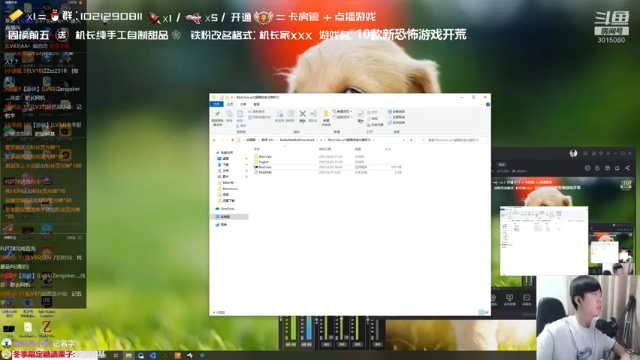Expand the address bar history dropdown
The height and width of the screenshot is (360, 640).
[404, 140]
